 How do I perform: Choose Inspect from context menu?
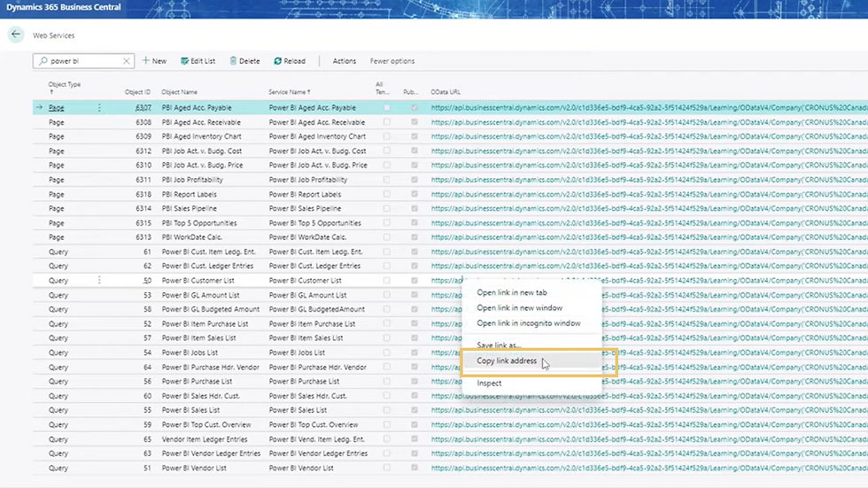(489, 383)
